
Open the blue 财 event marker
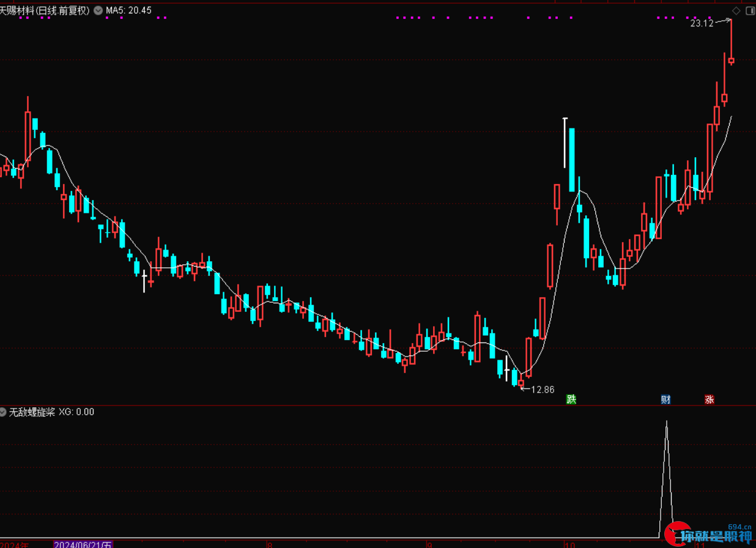click(x=666, y=399)
